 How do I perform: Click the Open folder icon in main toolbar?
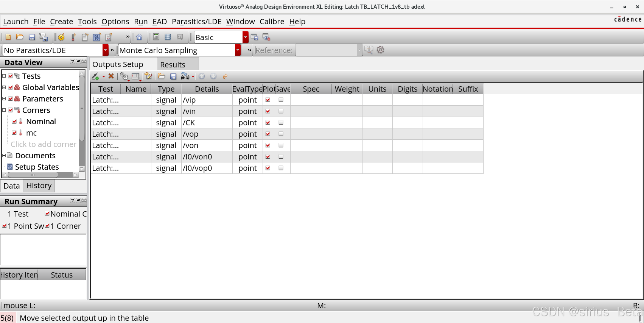tap(20, 37)
